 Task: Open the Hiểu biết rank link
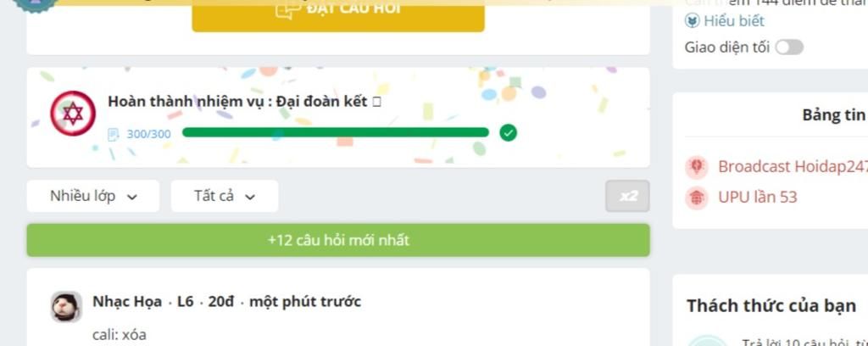733,21
